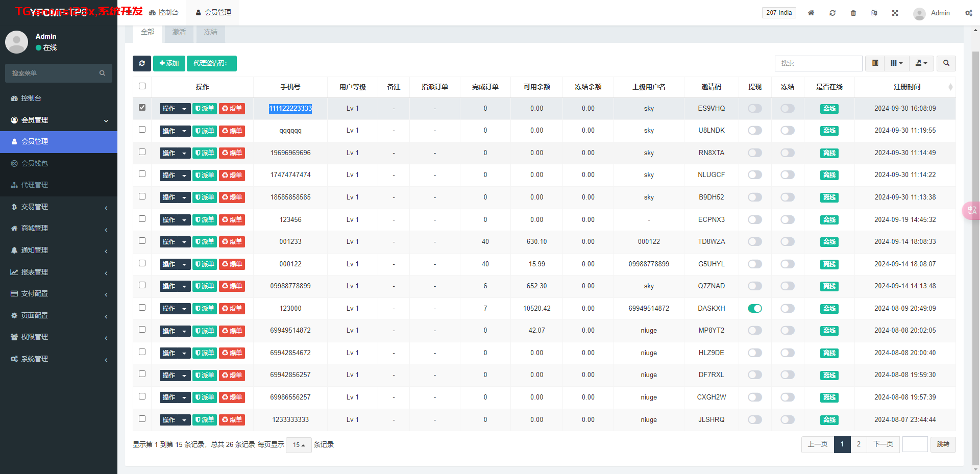This screenshot has width=980, height=474.
Task: Enable freeze toggle for user qqqqqq
Action: pos(787,131)
